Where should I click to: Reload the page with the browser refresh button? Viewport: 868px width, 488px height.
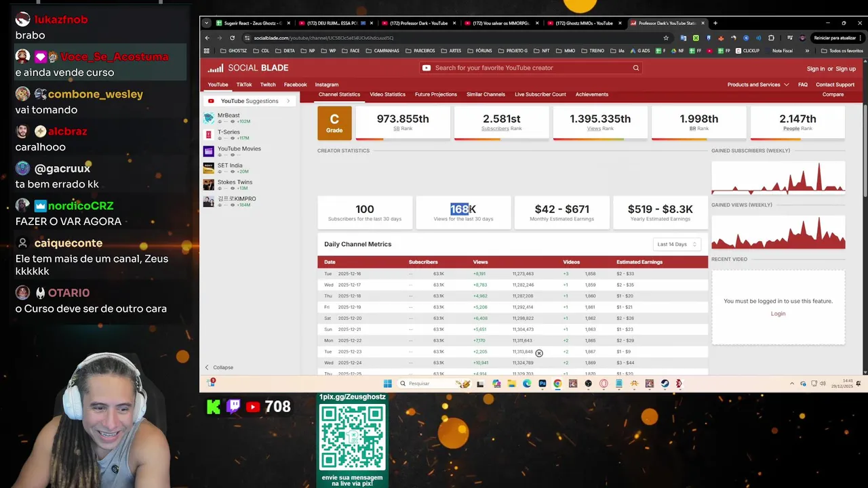point(232,38)
